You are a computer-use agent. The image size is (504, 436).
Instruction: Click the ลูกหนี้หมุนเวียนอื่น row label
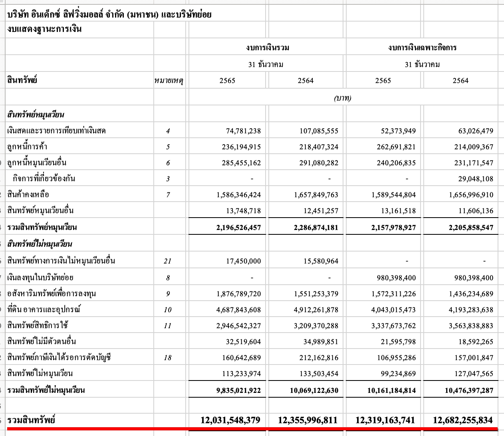pos(37,163)
